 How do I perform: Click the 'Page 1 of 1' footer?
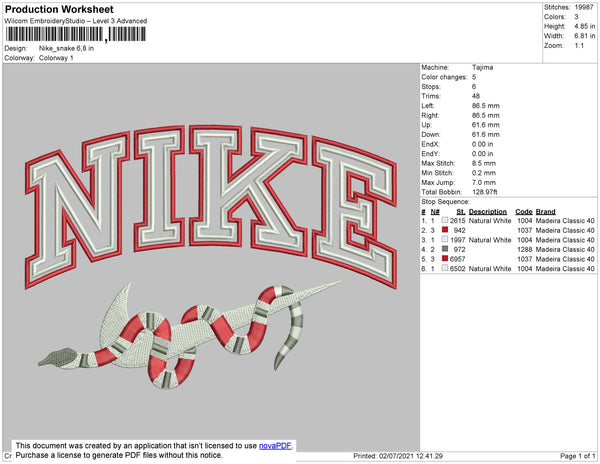(577, 456)
